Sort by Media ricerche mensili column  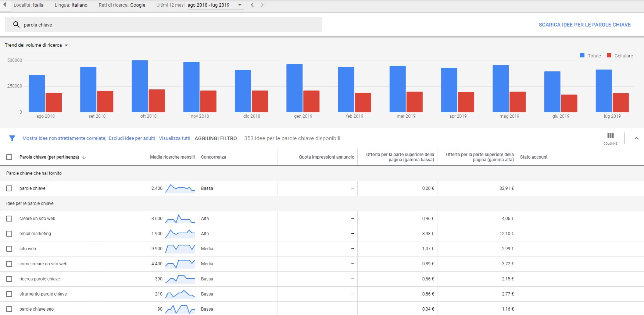172,157
